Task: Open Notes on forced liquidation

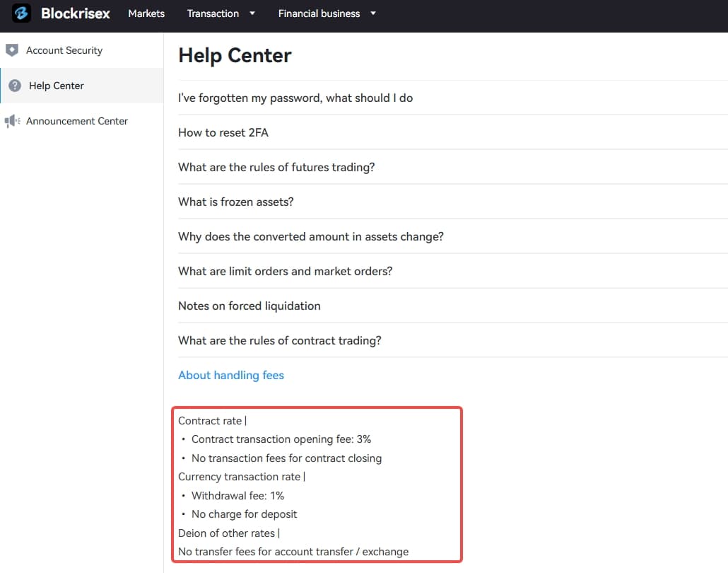Action: (x=249, y=306)
